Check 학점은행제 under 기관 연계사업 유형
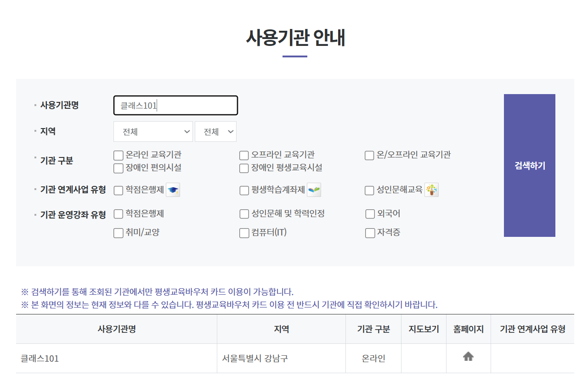This screenshot has width=588, height=381. (x=119, y=190)
